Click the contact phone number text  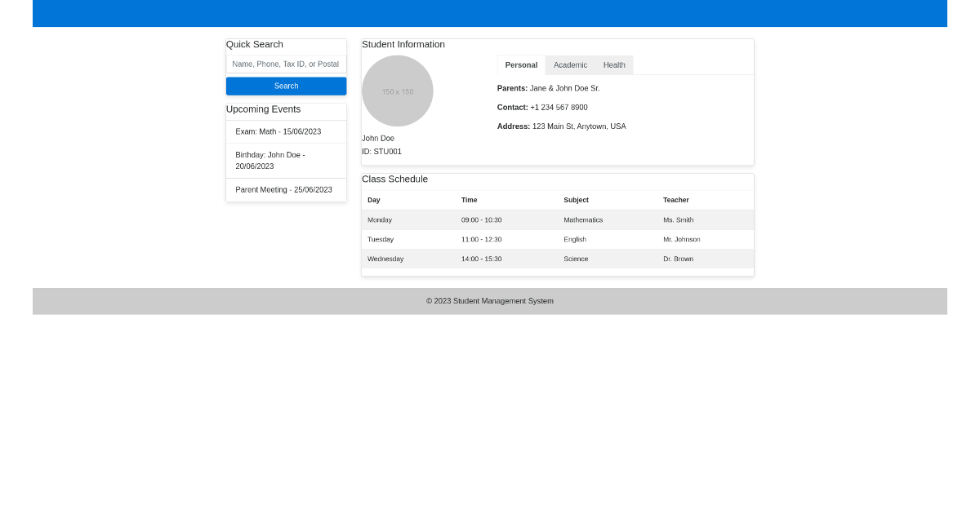(559, 108)
